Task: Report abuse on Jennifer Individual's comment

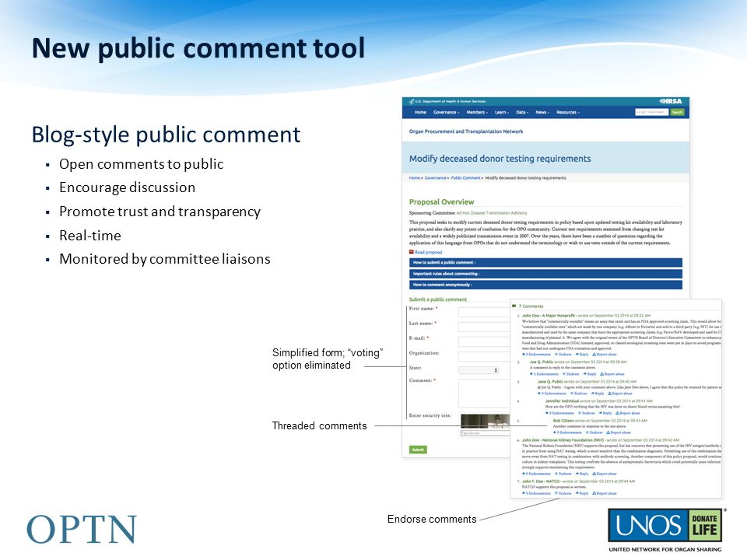Action: click(628, 413)
